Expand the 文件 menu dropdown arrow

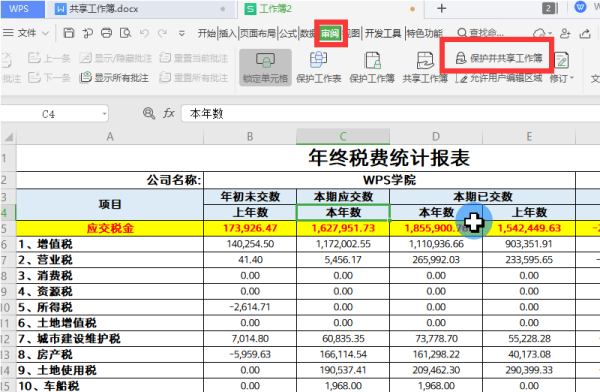pos(45,33)
